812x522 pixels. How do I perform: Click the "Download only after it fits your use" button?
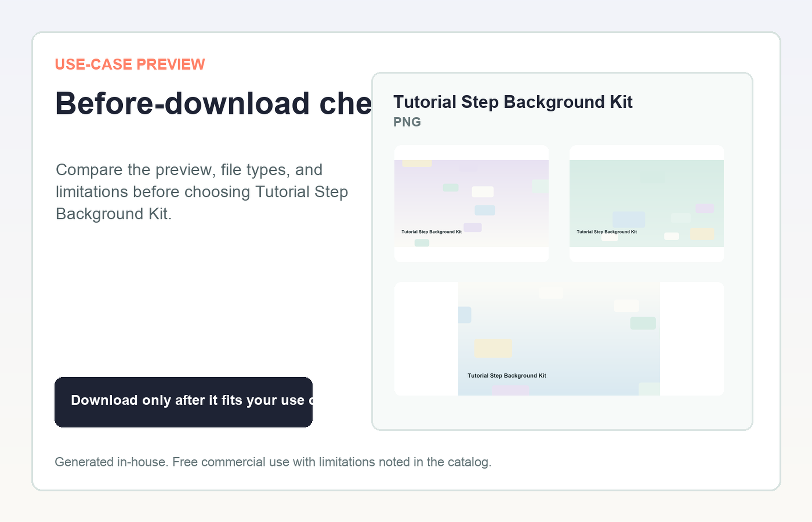[x=183, y=402]
